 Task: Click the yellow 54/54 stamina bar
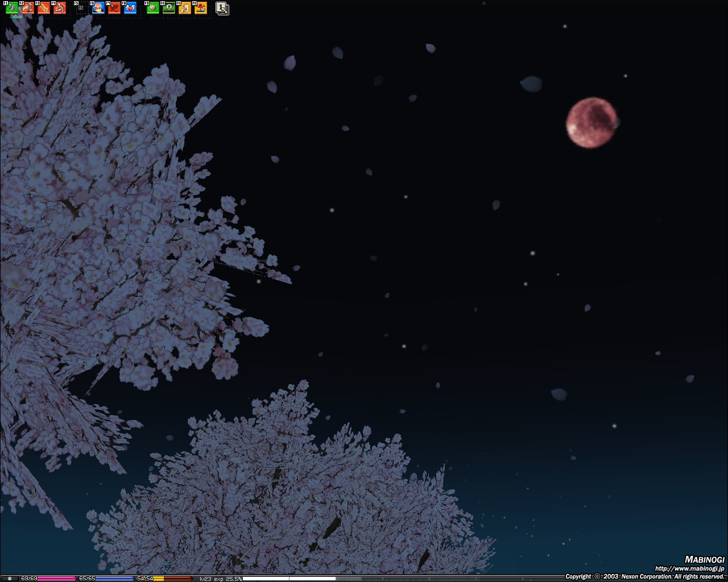(164, 579)
